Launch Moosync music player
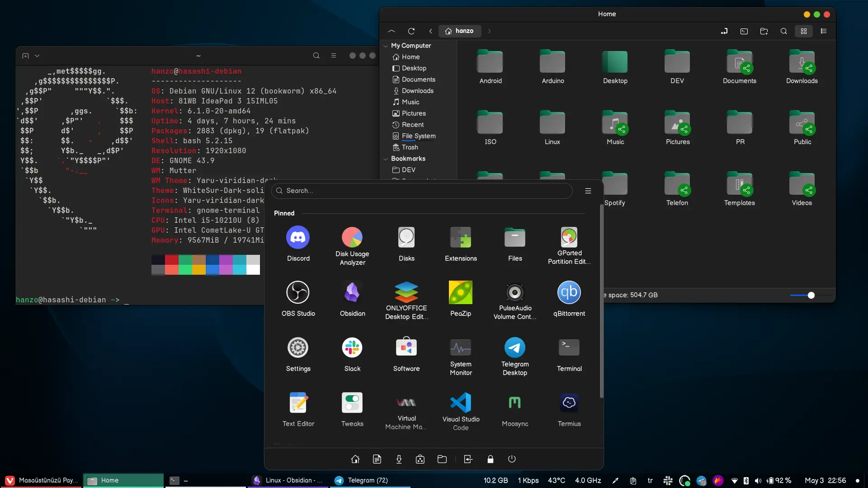 (x=515, y=409)
